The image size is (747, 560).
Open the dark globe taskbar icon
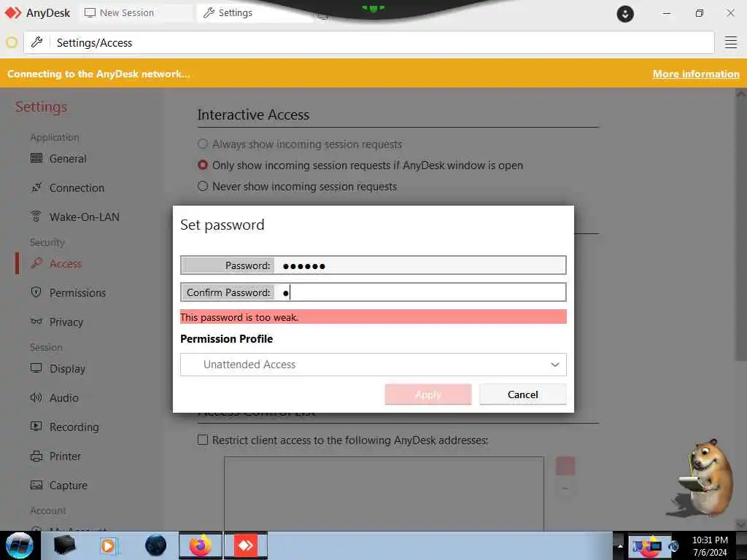(155, 545)
